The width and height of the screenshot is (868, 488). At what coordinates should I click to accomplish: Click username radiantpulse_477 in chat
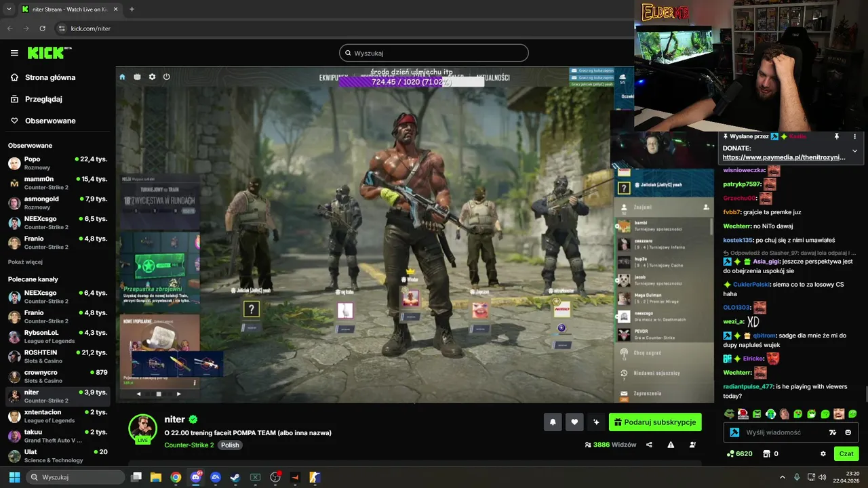tap(748, 386)
